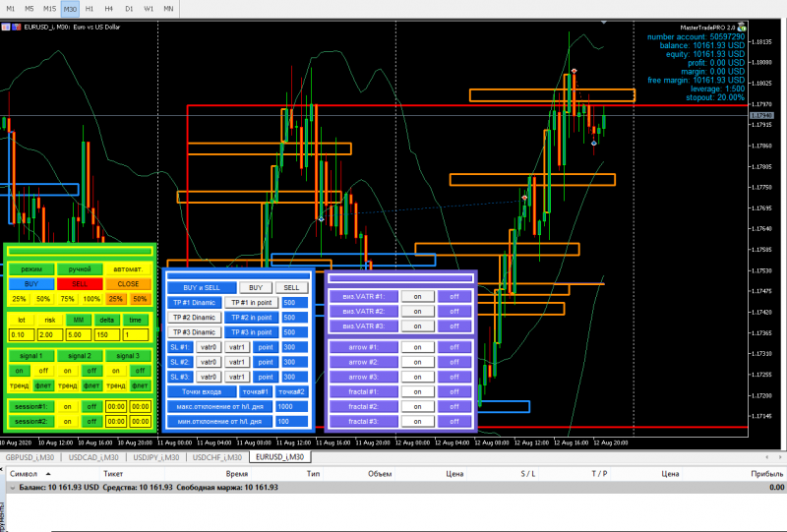Screen dimensions: 787x532
Task: Select vatr0 for SL #1
Action: click(209, 347)
